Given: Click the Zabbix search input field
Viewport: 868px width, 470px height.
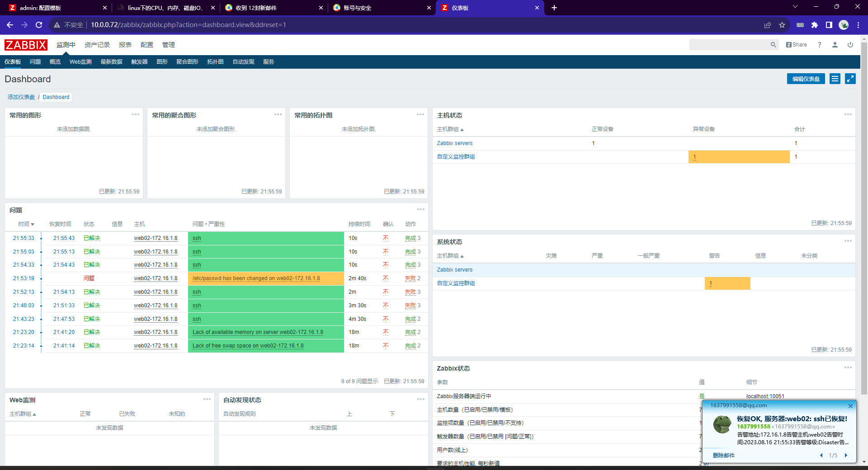Looking at the screenshot, I should point(729,45).
